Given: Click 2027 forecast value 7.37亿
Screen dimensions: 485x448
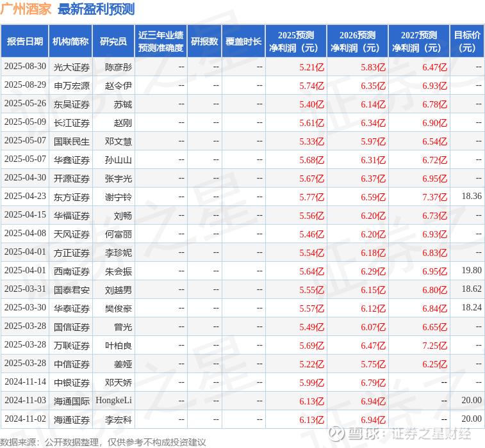Looking at the screenshot, I should click(x=434, y=197).
